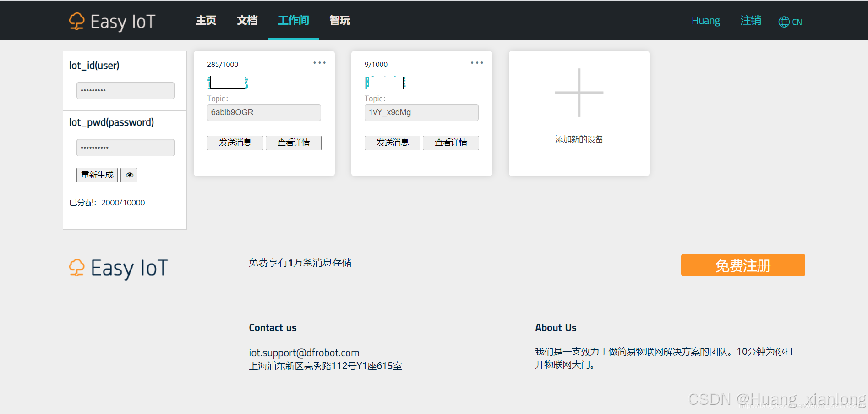Click the Iot_pwd password masked field
This screenshot has width=868, height=414.
tap(126, 148)
